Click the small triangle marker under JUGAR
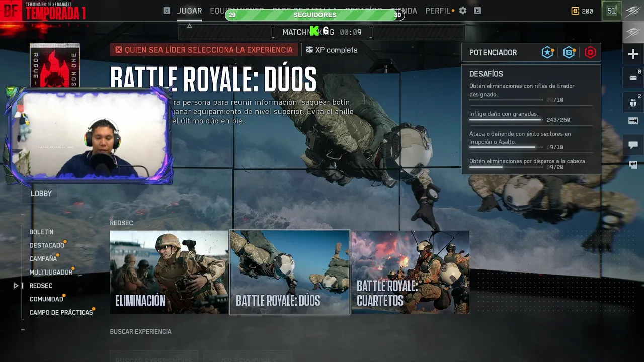Screen dimensions: 644x362 click(189, 26)
